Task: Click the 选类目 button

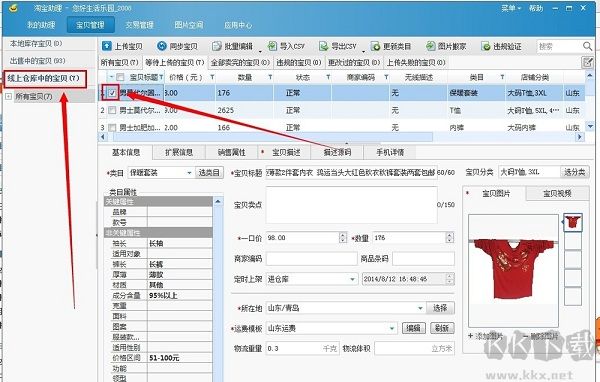Action: (209, 173)
